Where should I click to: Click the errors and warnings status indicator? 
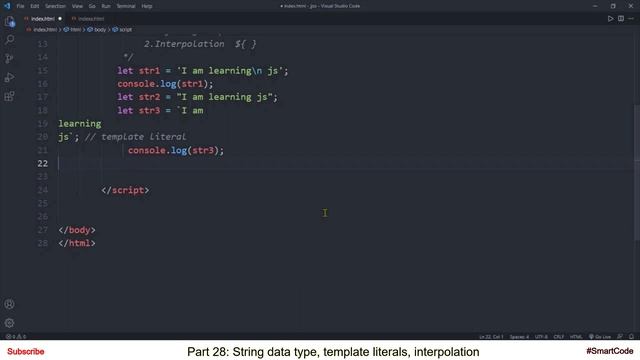tap(16, 337)
